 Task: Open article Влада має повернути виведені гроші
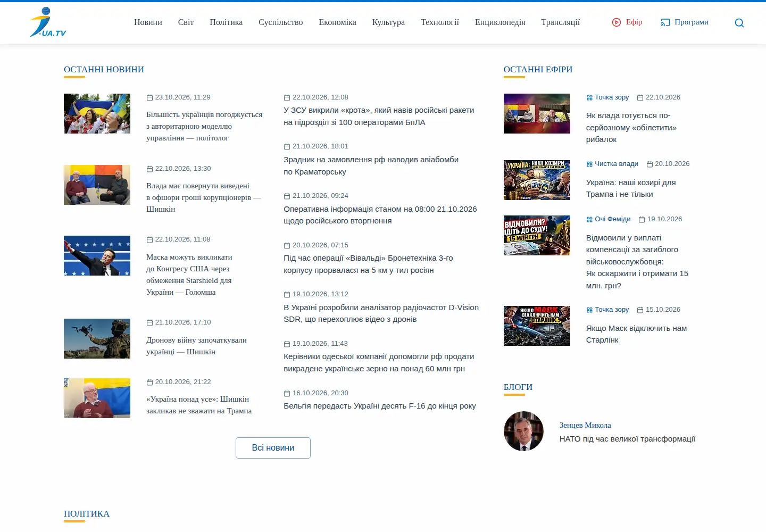[203, 197]
